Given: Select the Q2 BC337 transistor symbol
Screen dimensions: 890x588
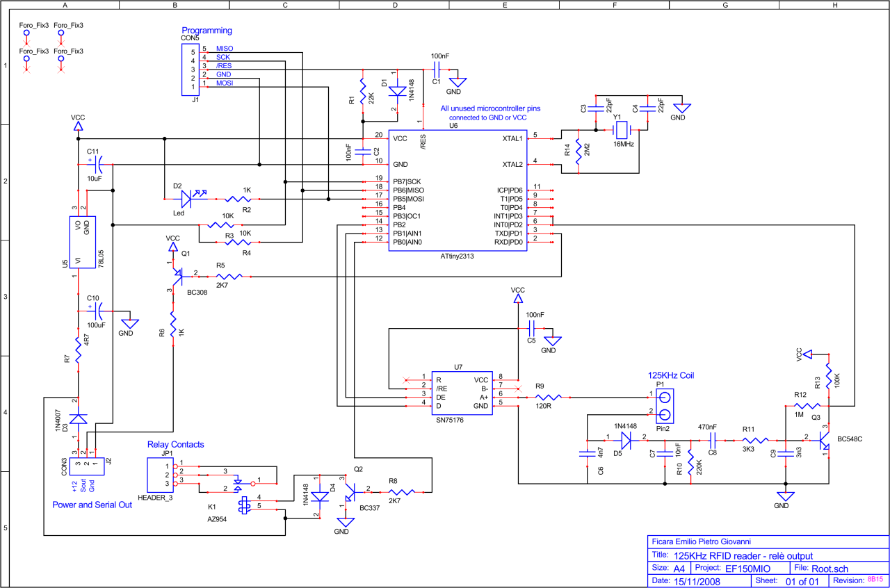Looking at the screenshot, I should pos(349,493).
